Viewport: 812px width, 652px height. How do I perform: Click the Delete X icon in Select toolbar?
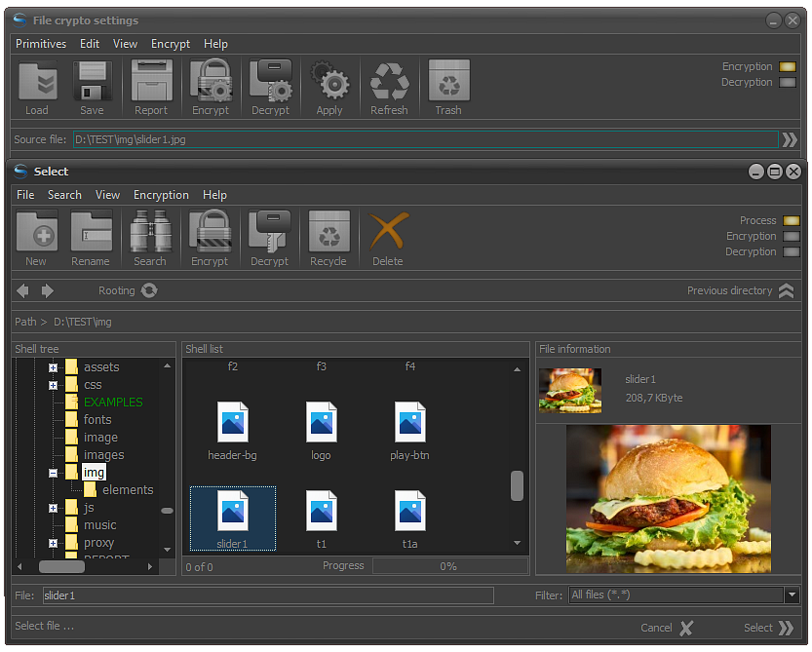pyautogui.click(x=388, y=231)
